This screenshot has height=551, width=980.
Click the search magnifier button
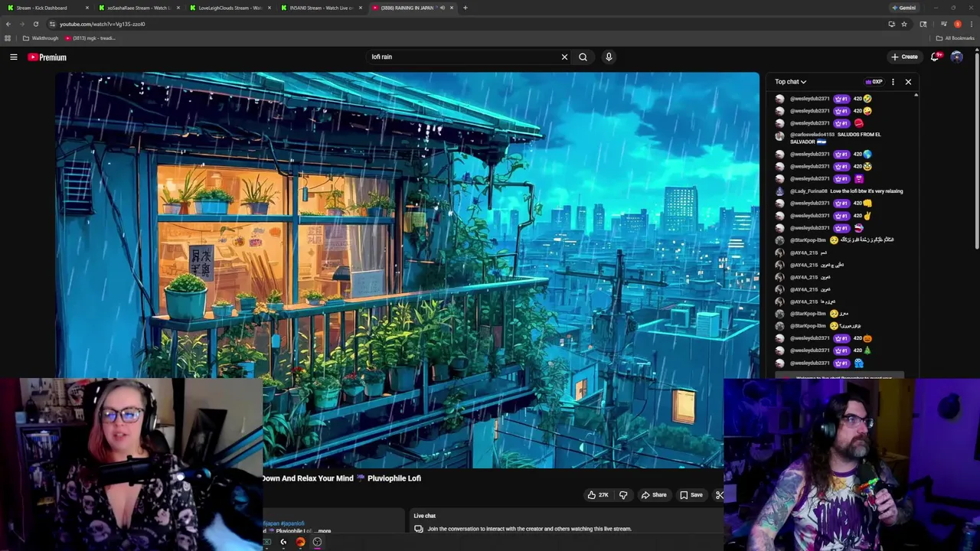tap(583, 57)
